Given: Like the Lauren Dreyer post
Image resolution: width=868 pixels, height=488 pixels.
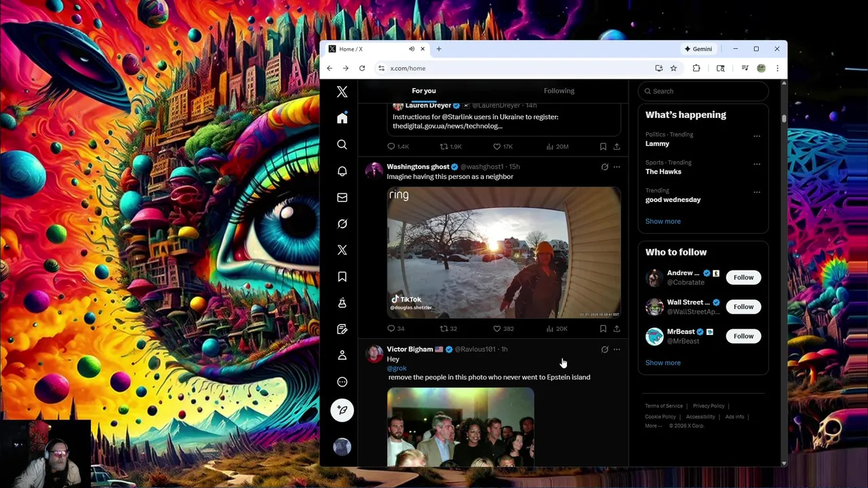Looking at the screenshot, I should point(502,146).
